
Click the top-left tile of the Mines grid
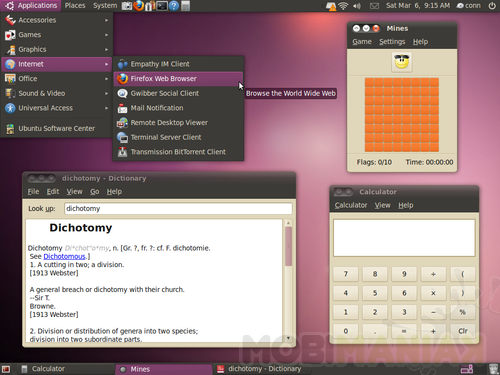(x=370, y=82)
